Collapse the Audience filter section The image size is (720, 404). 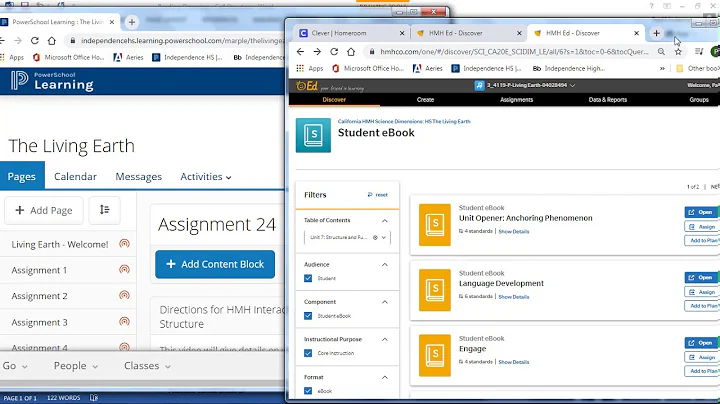[x=385, y=264]
